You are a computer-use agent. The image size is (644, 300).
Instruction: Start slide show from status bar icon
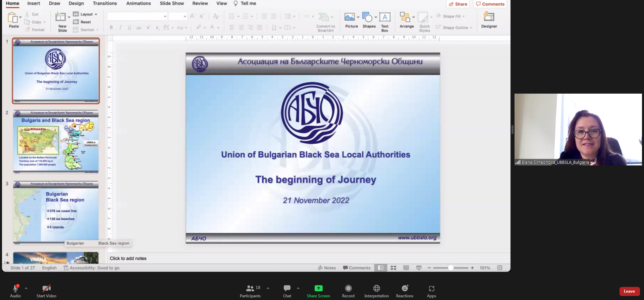[x=419, y=268]
